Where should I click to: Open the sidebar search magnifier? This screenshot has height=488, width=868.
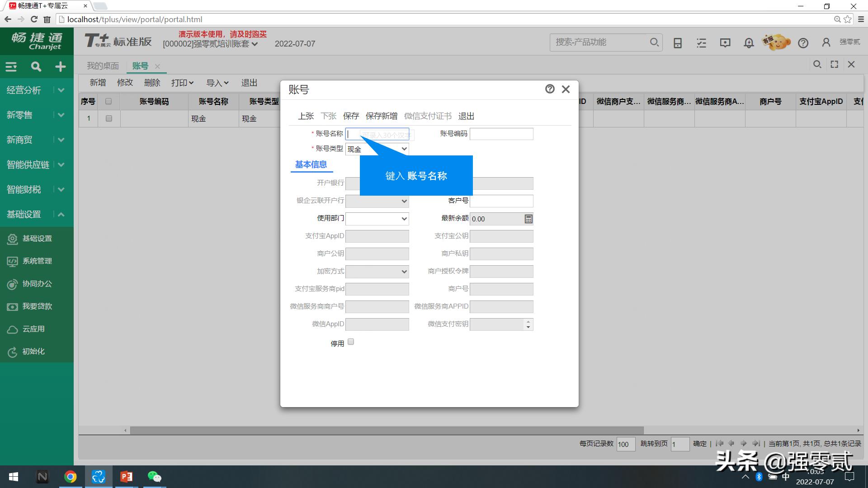(36, 66)
